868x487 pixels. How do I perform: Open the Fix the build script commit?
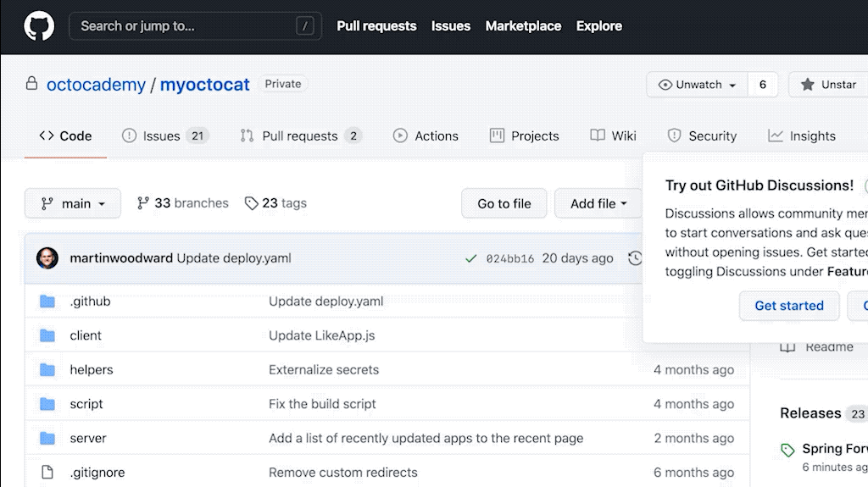click(322, 404)
